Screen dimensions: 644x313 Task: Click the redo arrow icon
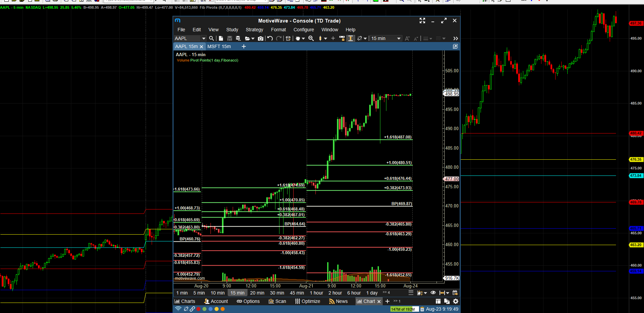279,38
